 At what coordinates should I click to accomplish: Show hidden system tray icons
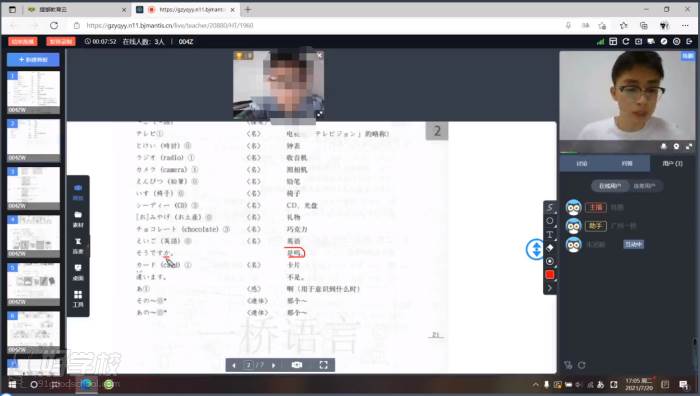(x=535, y=384)
